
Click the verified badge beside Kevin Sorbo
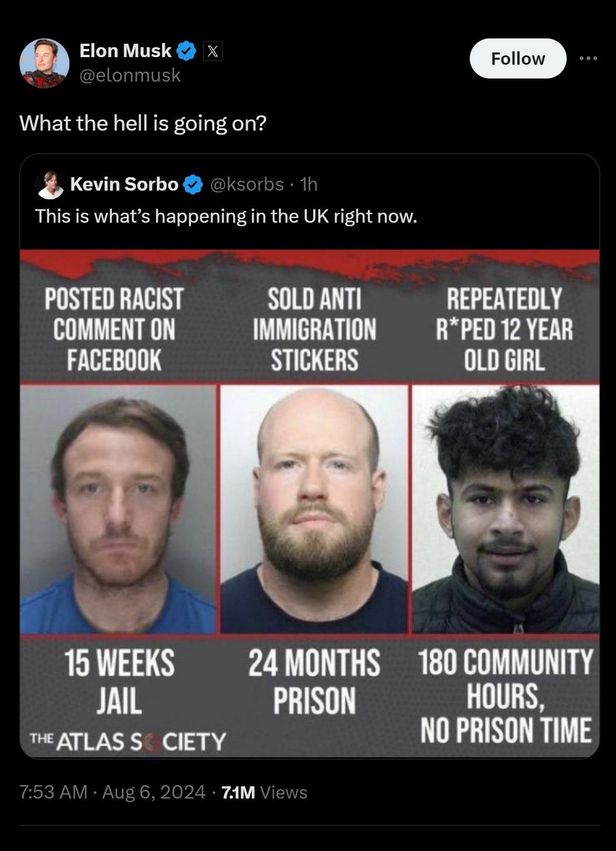pyautogui.click(x=193, y=185)
